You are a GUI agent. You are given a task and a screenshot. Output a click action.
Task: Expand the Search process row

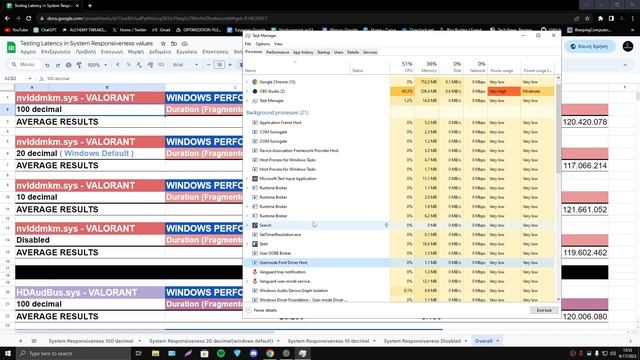pyautogui.click(x=247, y=225)
